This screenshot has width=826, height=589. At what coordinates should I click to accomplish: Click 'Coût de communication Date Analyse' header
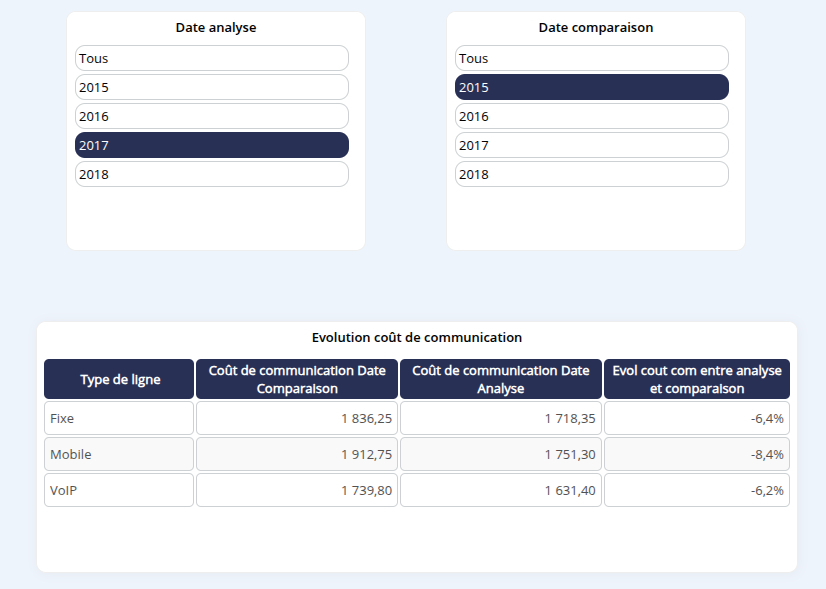pos(501,379)
